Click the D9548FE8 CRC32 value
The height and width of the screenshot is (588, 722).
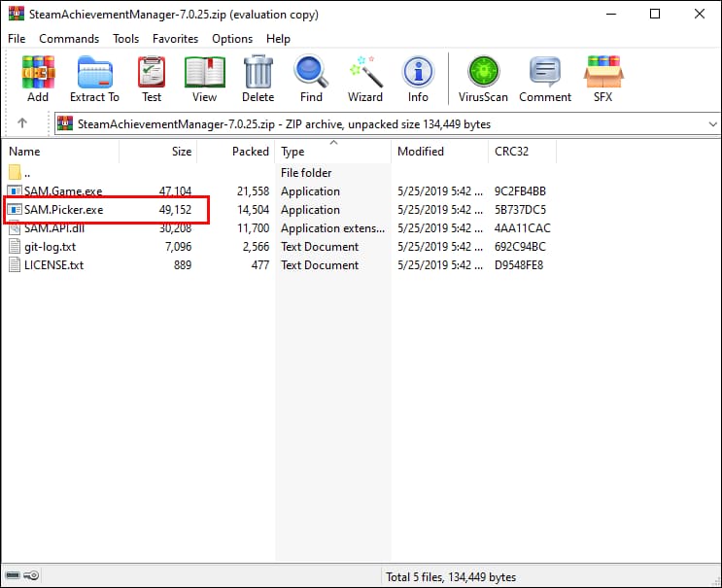(x=519, y=265)
